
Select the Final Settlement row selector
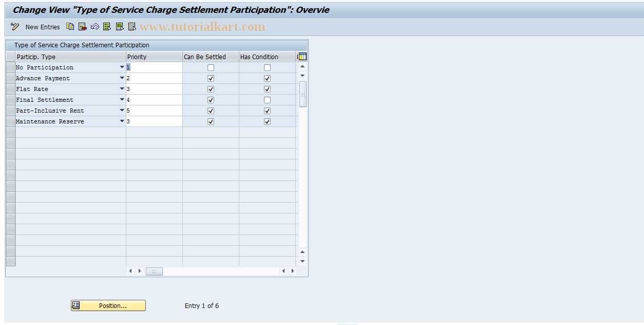(x=11, y=100)
